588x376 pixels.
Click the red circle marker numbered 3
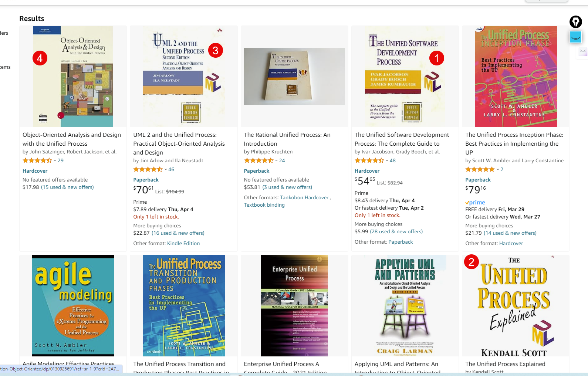coord(215,50)
